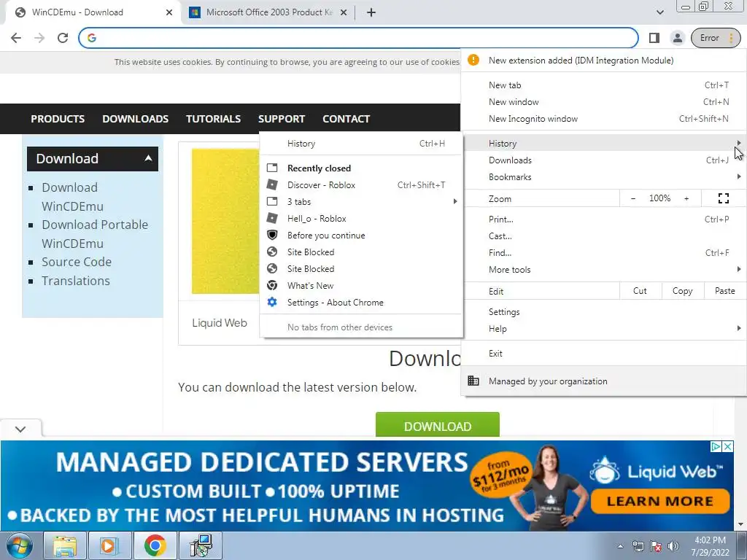This screenshot has height=560, width=747.
Task: Show hidden tray icons arrow
Action: tap(620, 546)
